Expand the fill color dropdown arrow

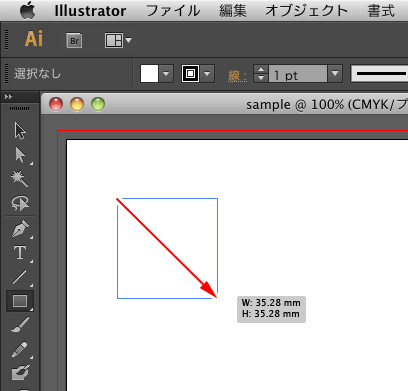pos(166,73)
